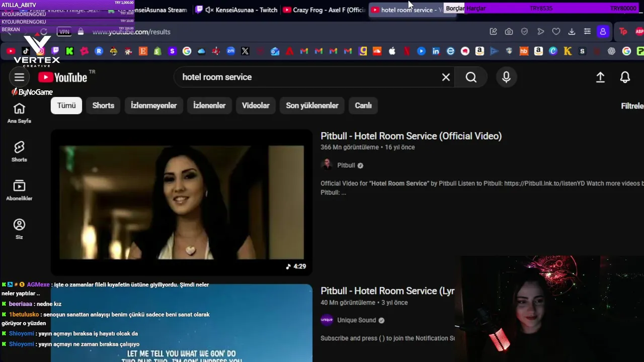Clear the search box with the X icon
The width and height of the screenshot is (644, 362).
coord(446,77)
